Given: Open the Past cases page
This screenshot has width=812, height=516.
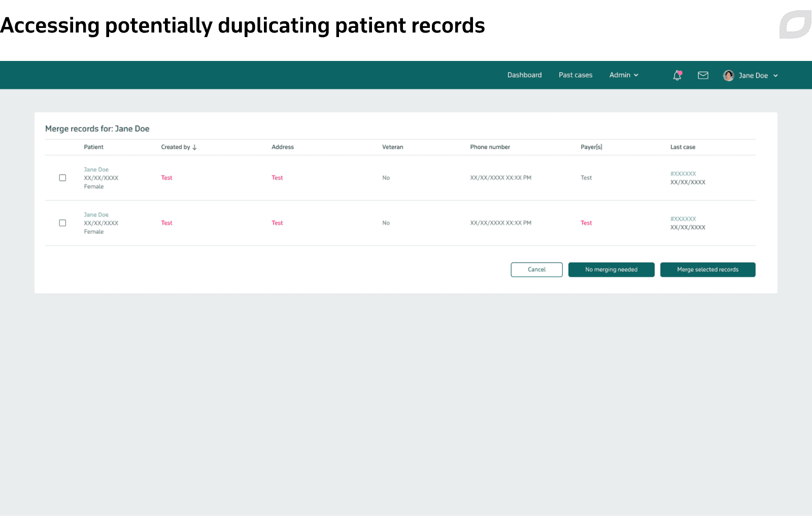Looking at the screenshot, I should [576, 75].
